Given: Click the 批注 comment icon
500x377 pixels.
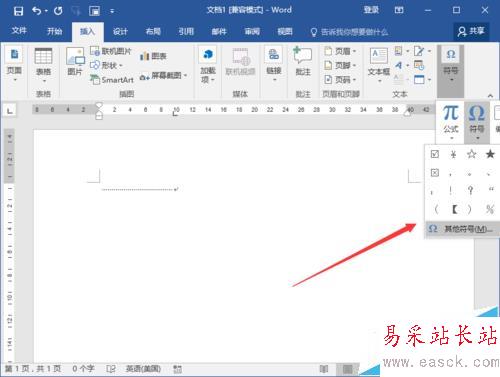Looking at the screenshot, I should 303,61.
